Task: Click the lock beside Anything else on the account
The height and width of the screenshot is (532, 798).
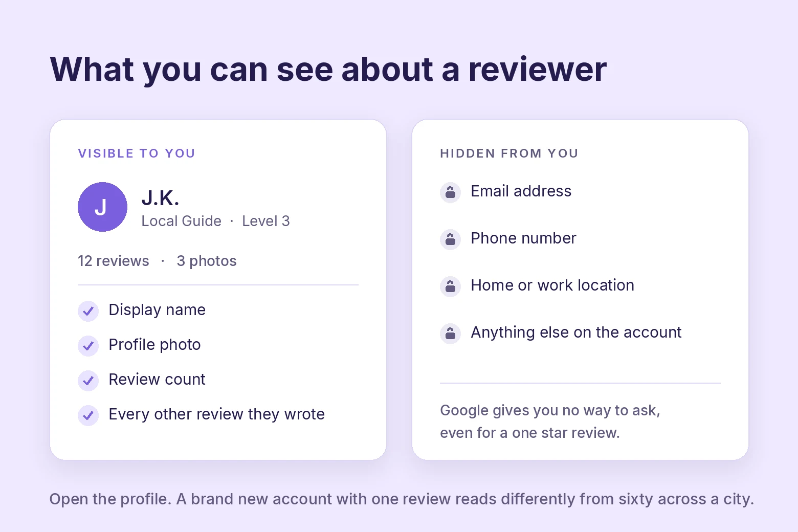Action: [x=450, y=334]
